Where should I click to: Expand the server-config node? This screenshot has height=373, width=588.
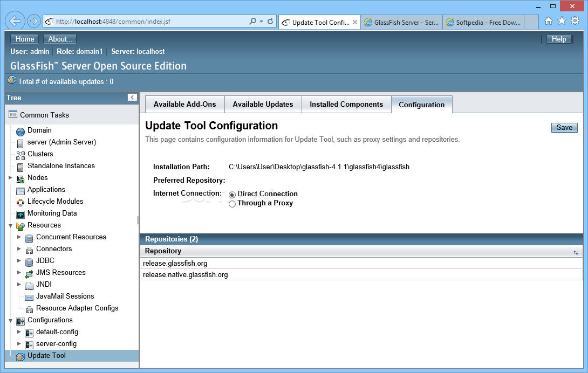pos(19,344)
